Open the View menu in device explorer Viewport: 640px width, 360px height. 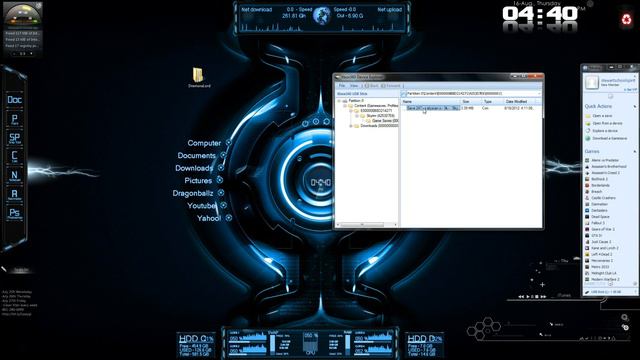click(354, 86)
